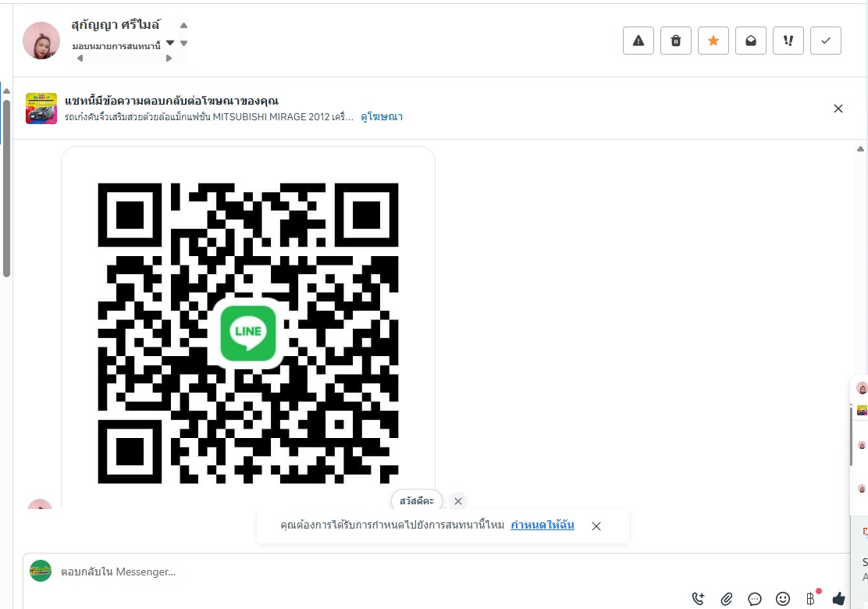Screen dimensions: 868x609
Task: Attach a file with paperclip icon
Action: (726, 599)
